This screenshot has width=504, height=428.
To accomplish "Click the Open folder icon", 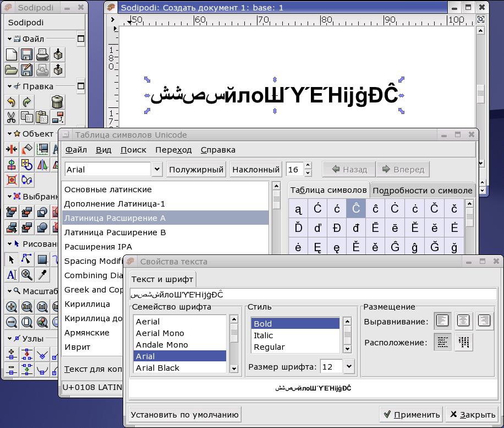I will click(12, 70).
